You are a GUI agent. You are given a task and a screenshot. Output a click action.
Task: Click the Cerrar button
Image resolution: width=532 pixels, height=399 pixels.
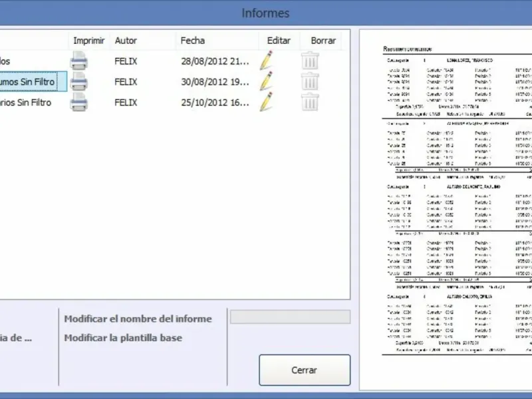(x=305, y=370)
